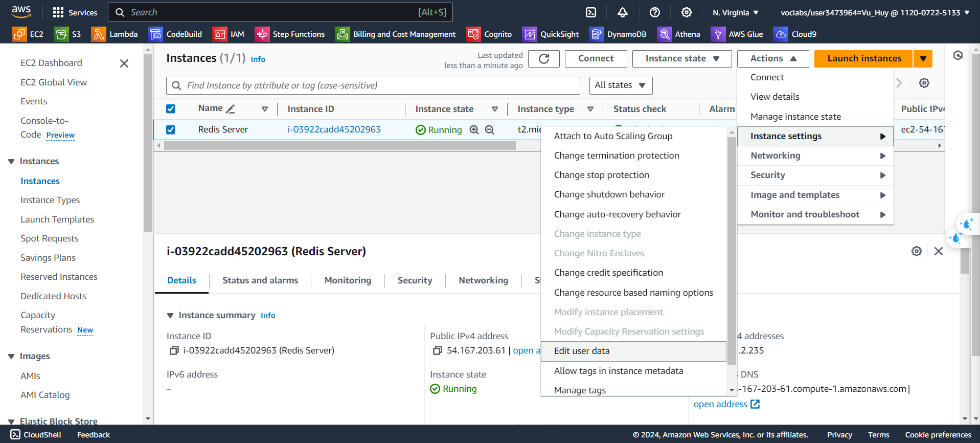The image size is (980, 443).
Task: Click the zoom-in magnifier beside Running state
Action: pyautogui.click(x=474, y=130)
